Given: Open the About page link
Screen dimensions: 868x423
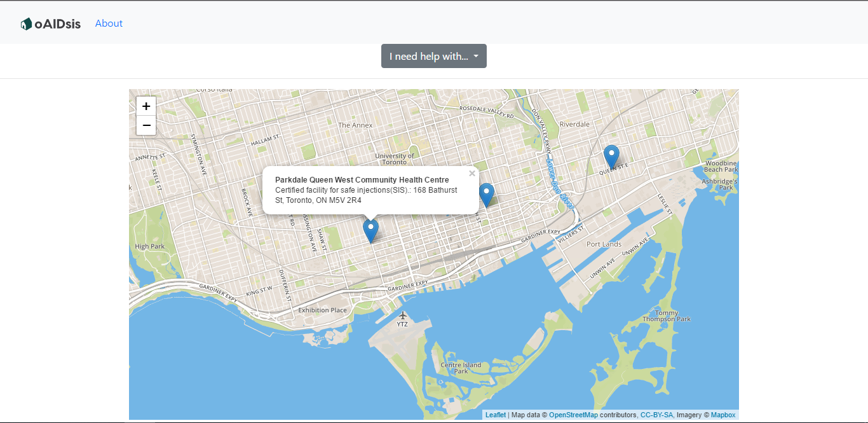Looking at the screenshot, I should pos(109,24).
